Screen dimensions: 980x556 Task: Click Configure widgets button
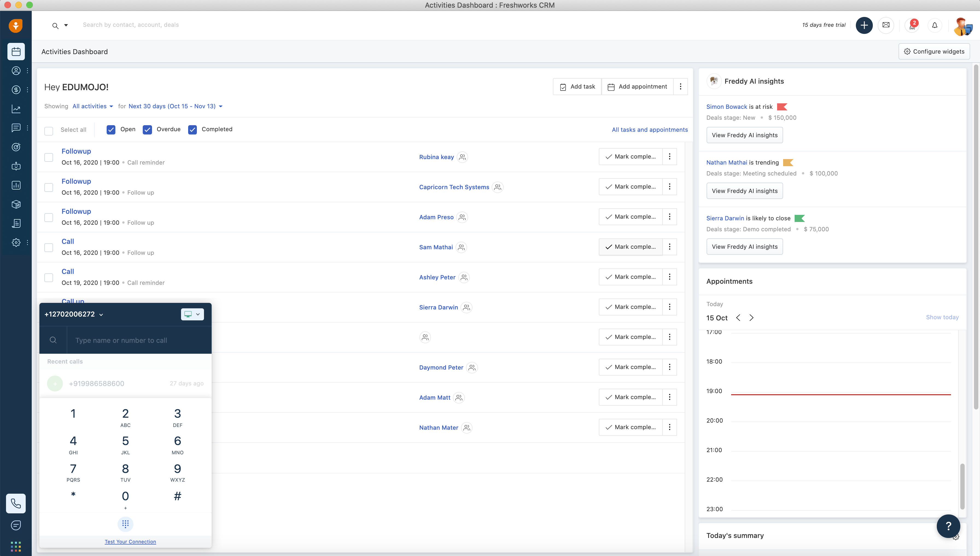pos(934,51)
